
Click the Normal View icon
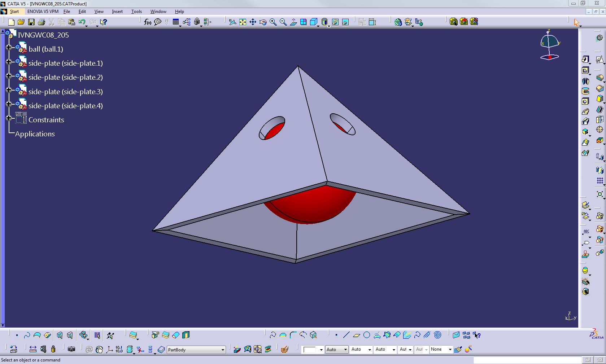(x=293, y=22)
